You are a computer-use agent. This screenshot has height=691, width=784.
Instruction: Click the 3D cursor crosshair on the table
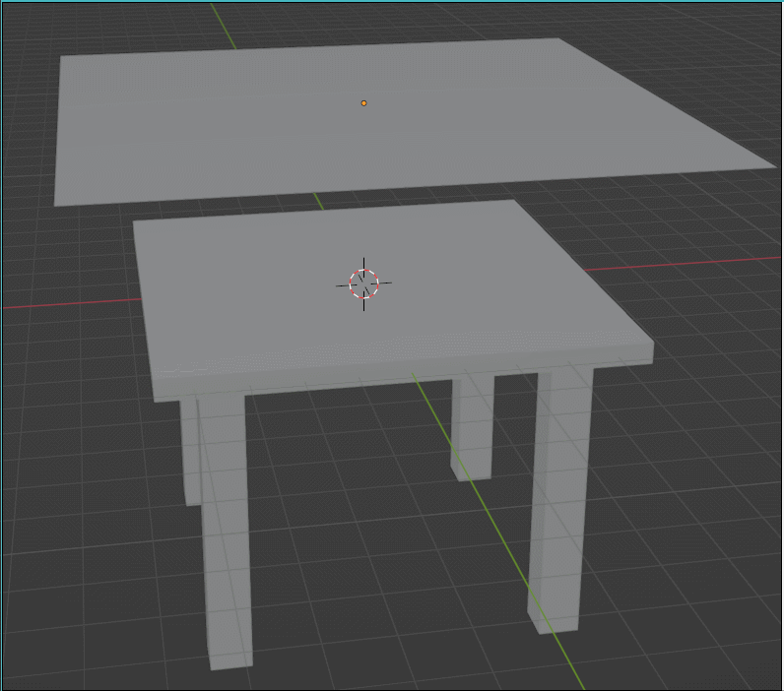coord(363,283)
